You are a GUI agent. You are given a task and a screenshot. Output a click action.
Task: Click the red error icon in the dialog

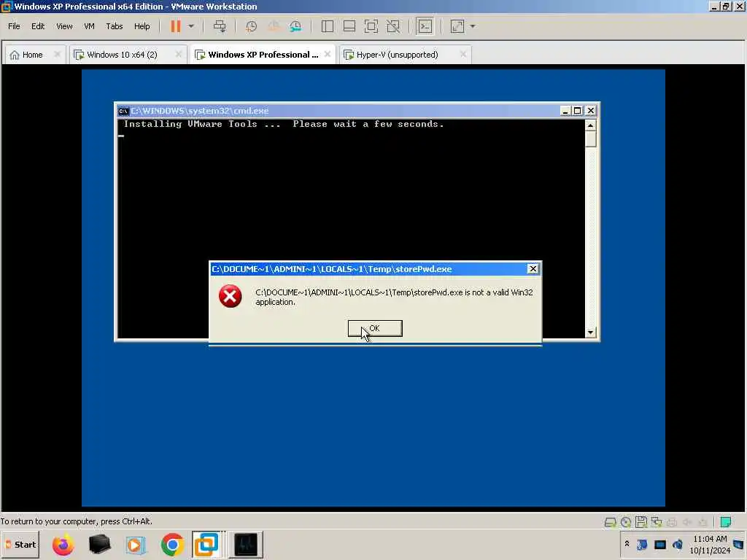pos(230,296)
